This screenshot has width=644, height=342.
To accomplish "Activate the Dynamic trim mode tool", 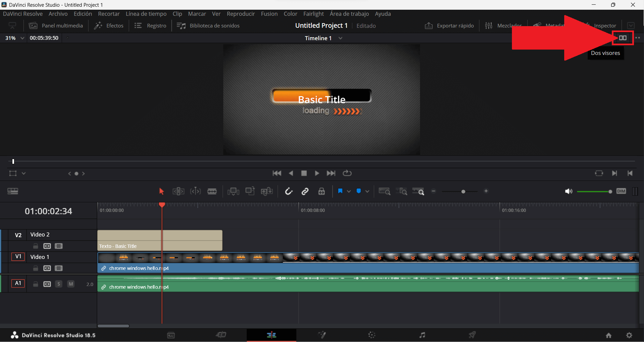I will tap(195, 191).
